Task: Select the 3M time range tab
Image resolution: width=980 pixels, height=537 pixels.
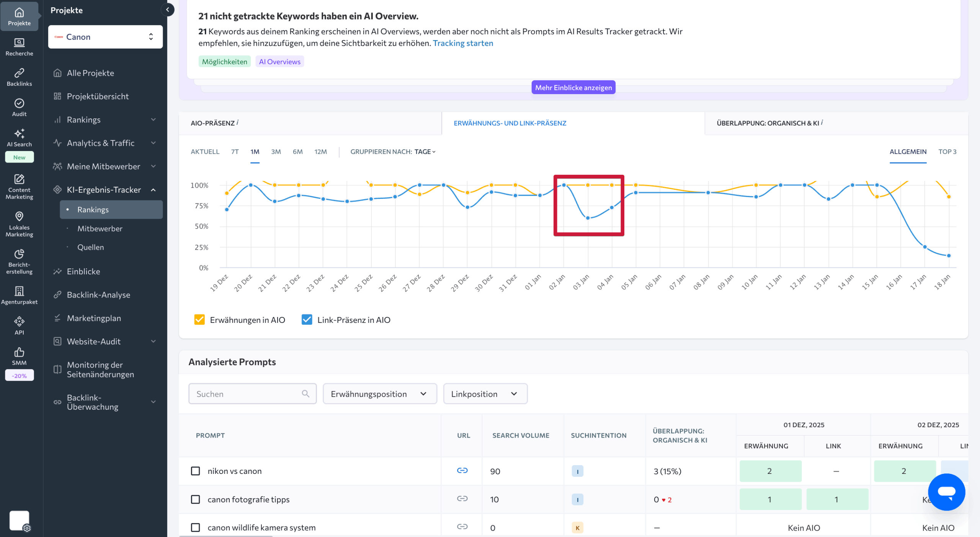Action: pyautogui.click(x=276, y=152)
